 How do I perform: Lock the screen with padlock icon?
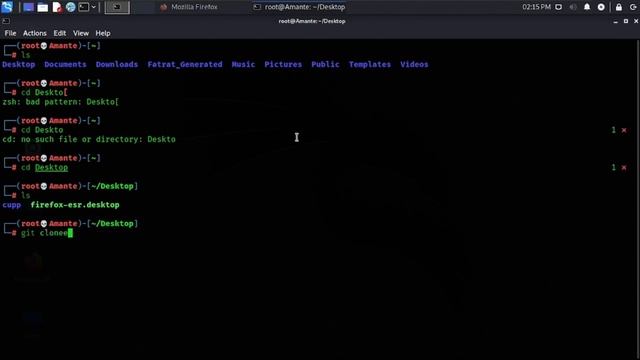619,7
